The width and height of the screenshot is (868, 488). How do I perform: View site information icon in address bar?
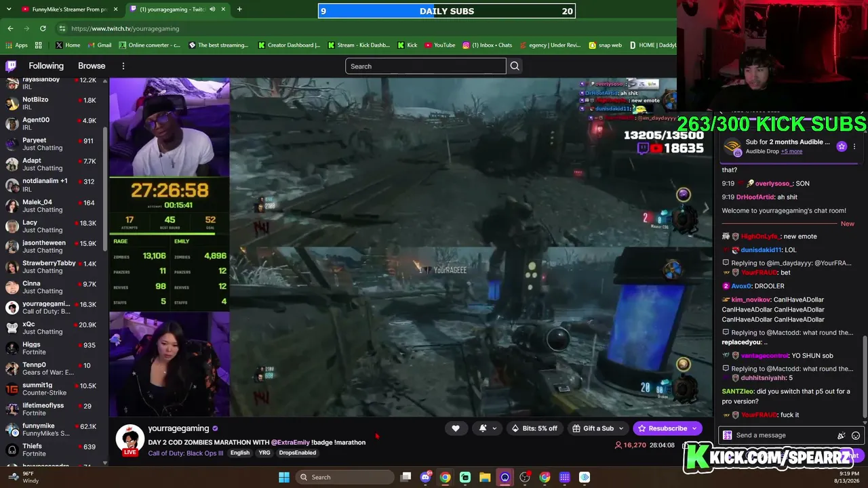coord(62,28)
